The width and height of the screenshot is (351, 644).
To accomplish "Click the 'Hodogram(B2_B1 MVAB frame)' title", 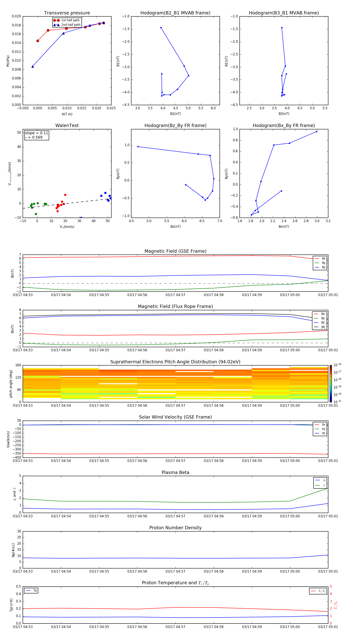I will (175, 13).
